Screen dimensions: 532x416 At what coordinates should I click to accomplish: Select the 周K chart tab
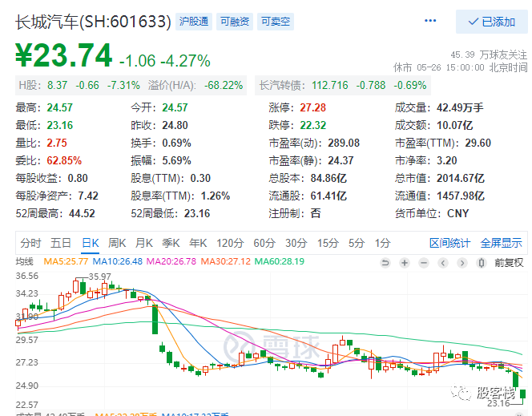117,243
